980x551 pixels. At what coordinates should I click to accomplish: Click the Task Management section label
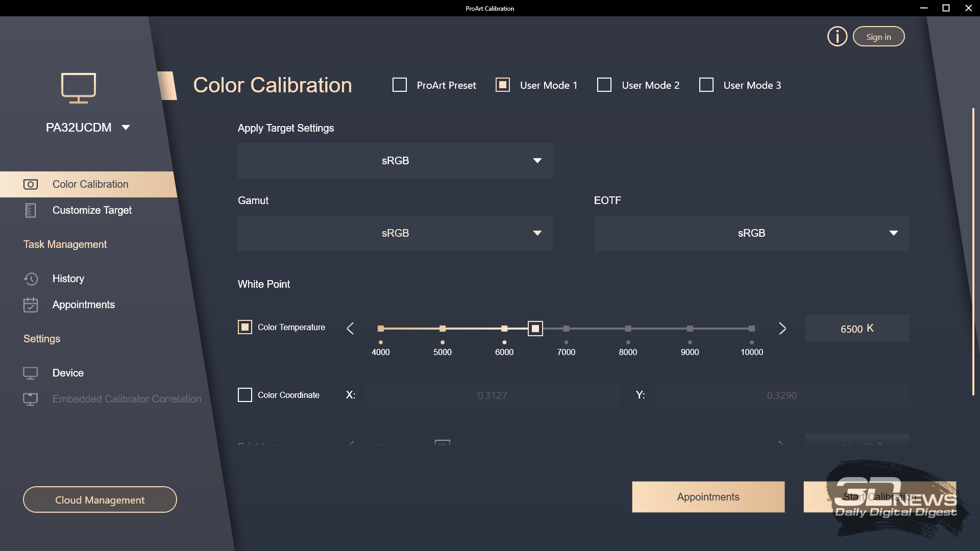(x=65, y=244)
